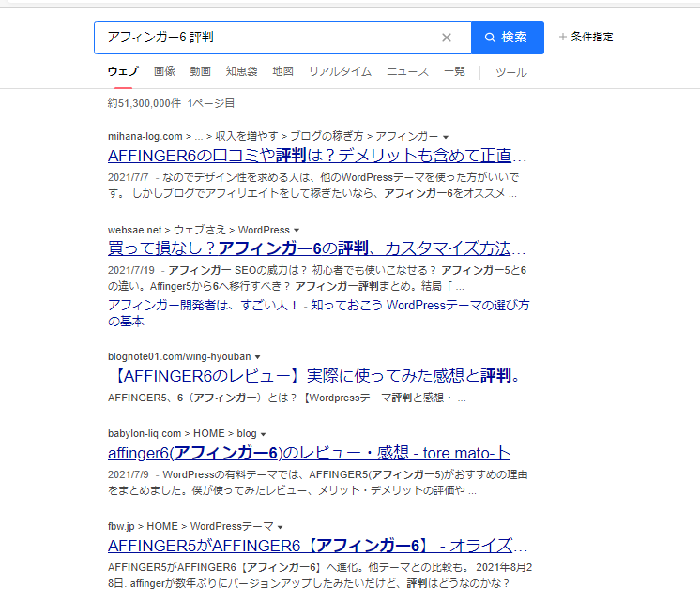Open result 【AFFINGER6のレビュー】実際に使ってみた感想
The width and height of the screenshot is (700, 616).
317,376
